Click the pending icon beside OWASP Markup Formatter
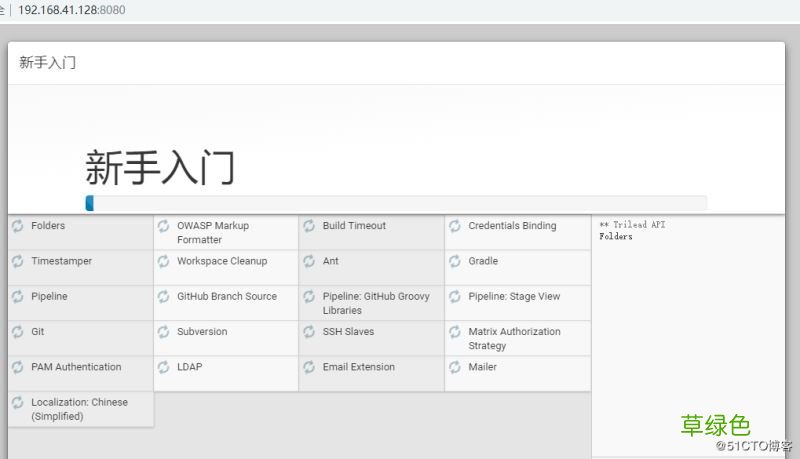The width and height of the screenshot is (800, 459). [x=163, y=225]
